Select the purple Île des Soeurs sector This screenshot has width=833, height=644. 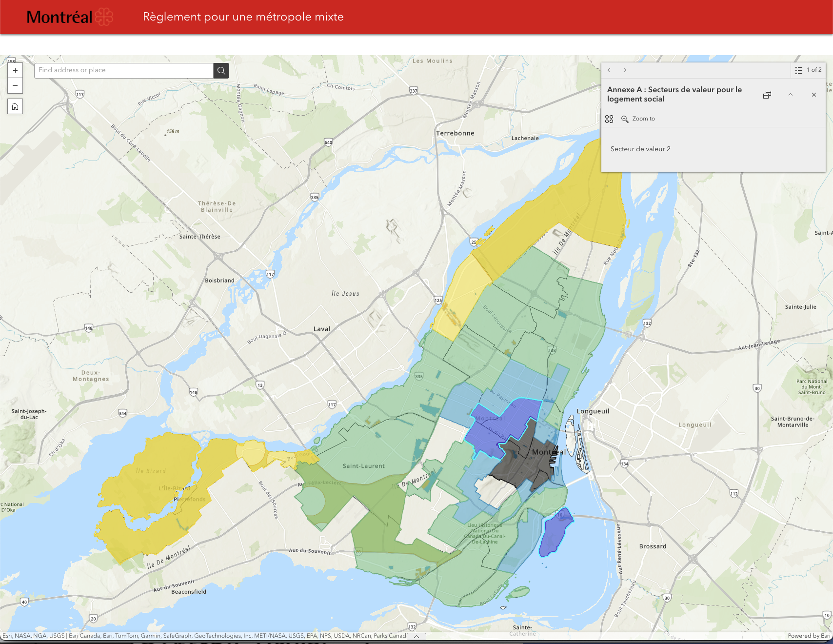pos(555,533)
